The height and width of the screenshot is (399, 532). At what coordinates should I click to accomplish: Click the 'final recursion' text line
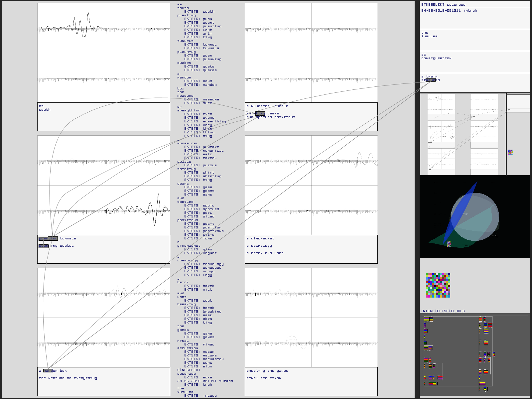tap(264, 378)
